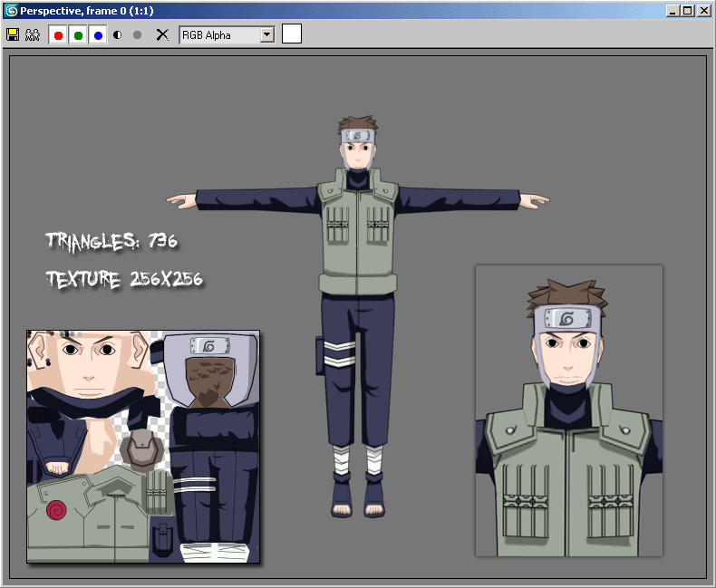This screenshot has height=588, width=716.
Task: Toggle the monochrome gray circle button
Action: tap(137, 34)
